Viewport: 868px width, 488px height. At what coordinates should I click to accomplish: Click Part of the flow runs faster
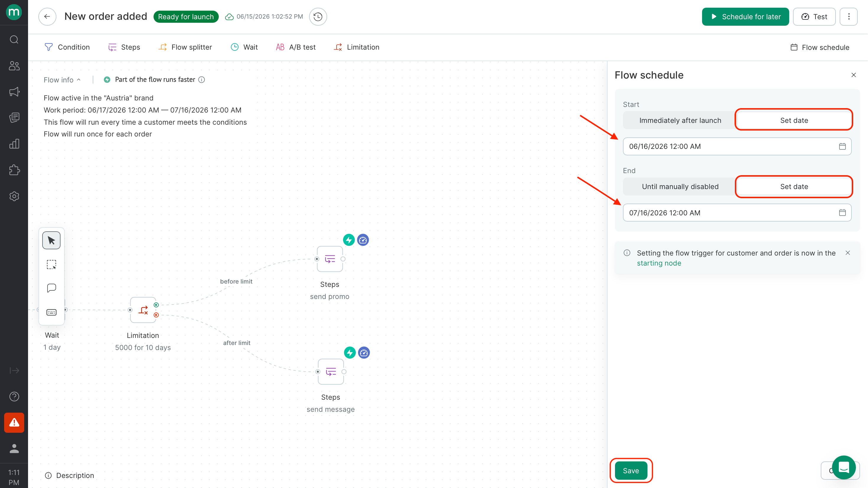155,79
